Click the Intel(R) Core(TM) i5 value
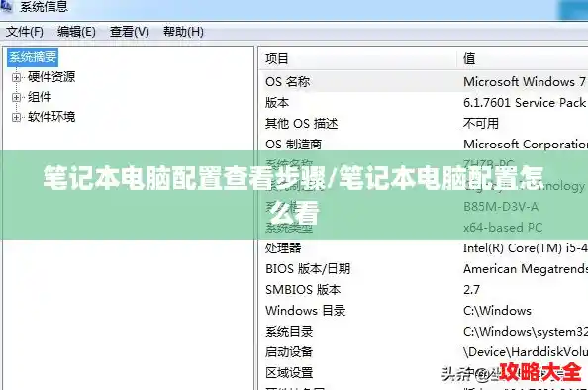The image size is (588, 390). pyautogui.click(x=526, y=248)
